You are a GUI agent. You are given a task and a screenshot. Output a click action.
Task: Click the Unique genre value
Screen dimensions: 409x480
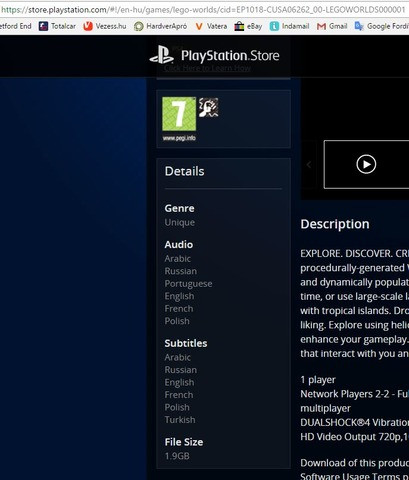tap(180, 223)
